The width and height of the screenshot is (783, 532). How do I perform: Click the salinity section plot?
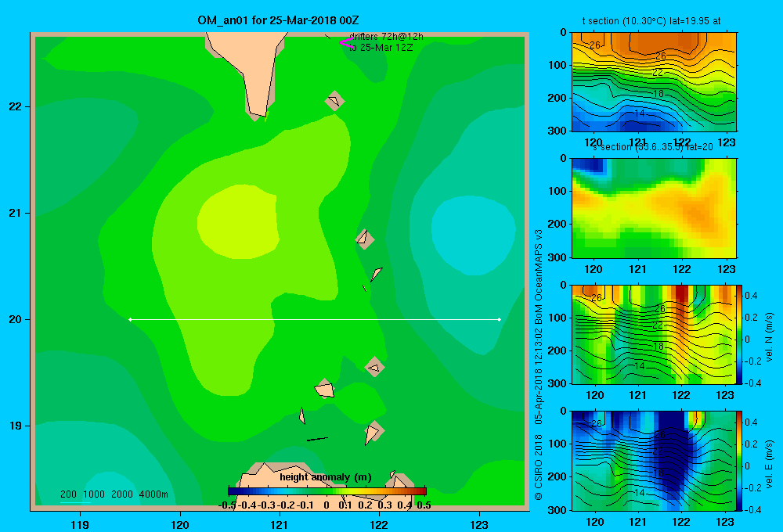[654, 208]
